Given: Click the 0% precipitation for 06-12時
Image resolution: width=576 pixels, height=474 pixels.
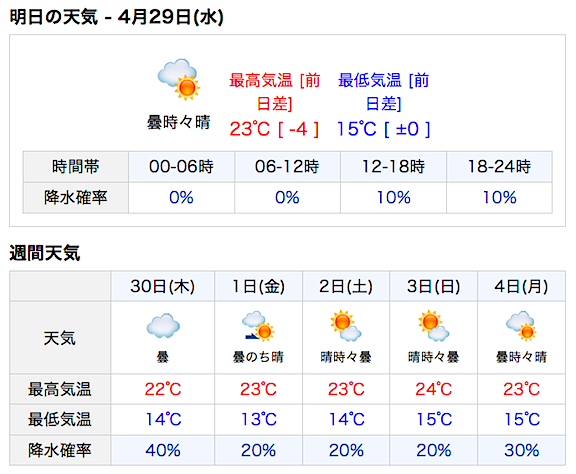Looking at the screenshot, I should [287, 198].
